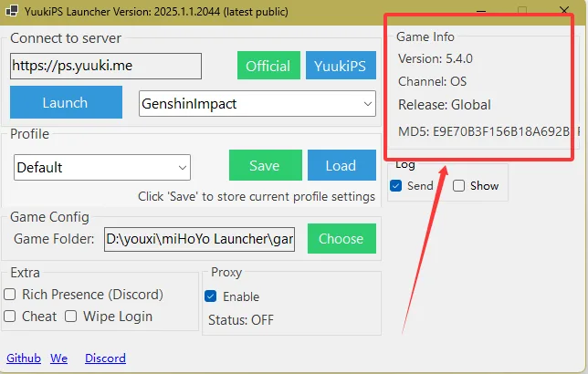Click the 'Channel: OS' text
Screen dimensions: 588x374
point(432,81)
